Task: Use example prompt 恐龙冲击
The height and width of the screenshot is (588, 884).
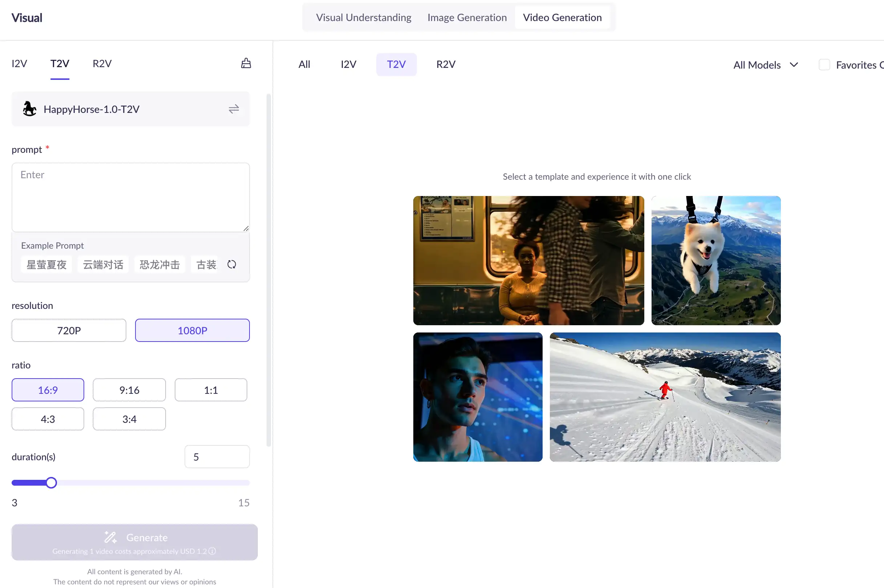Action: [160, 264]
